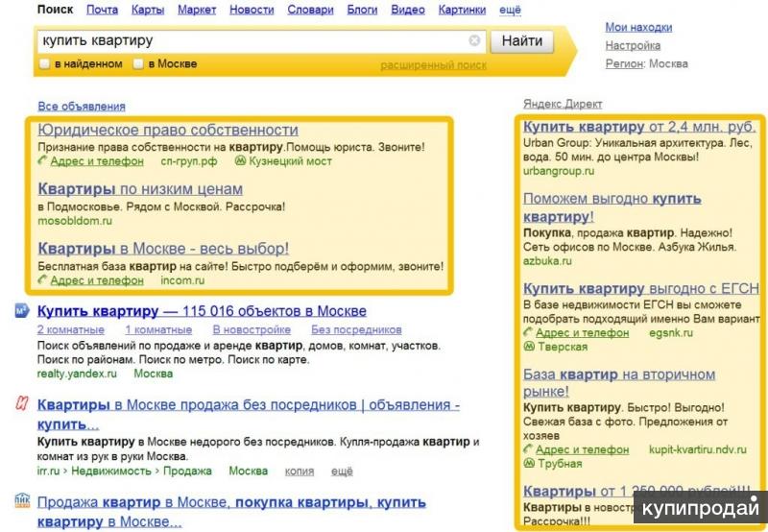Click the Найти search button
Image resolution: width=768 pixels, height=532 pixels.
point(522,40)
